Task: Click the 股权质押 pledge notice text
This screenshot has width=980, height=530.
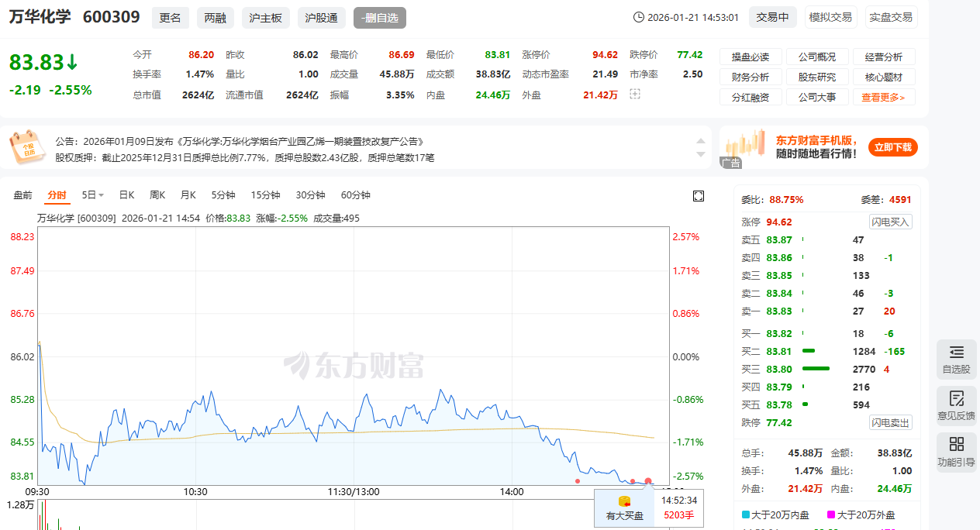Action: click(x=244, y=157)
